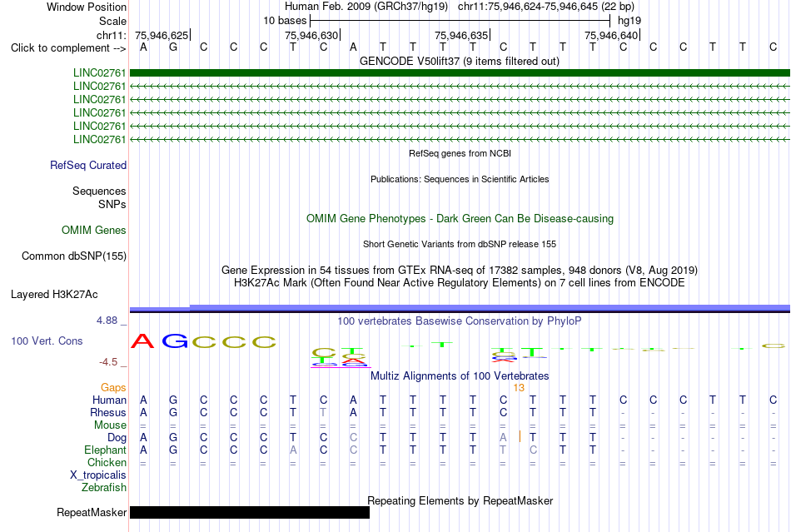Open the RefSeq Curated track label
The width and height of the screenshot is (791, 532).
[88, 166]
